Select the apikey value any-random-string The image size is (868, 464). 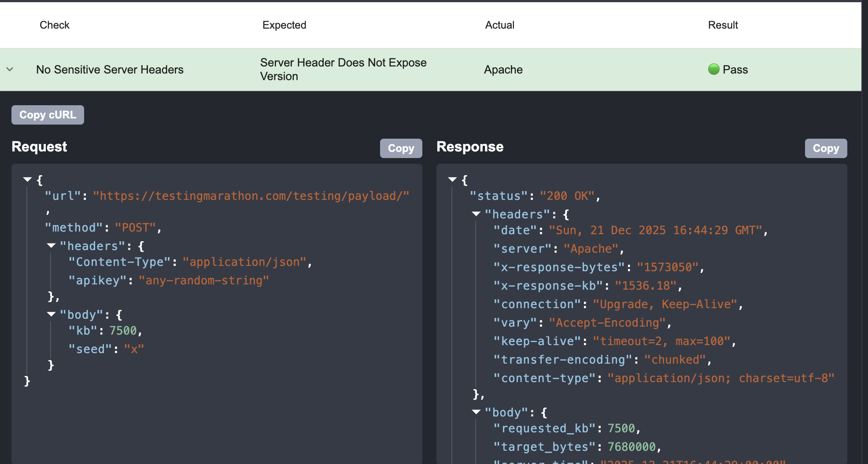click(x=204, y=280)
